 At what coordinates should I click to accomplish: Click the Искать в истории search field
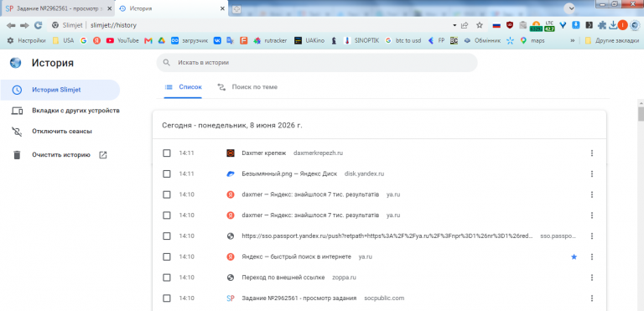click(317, 63)
